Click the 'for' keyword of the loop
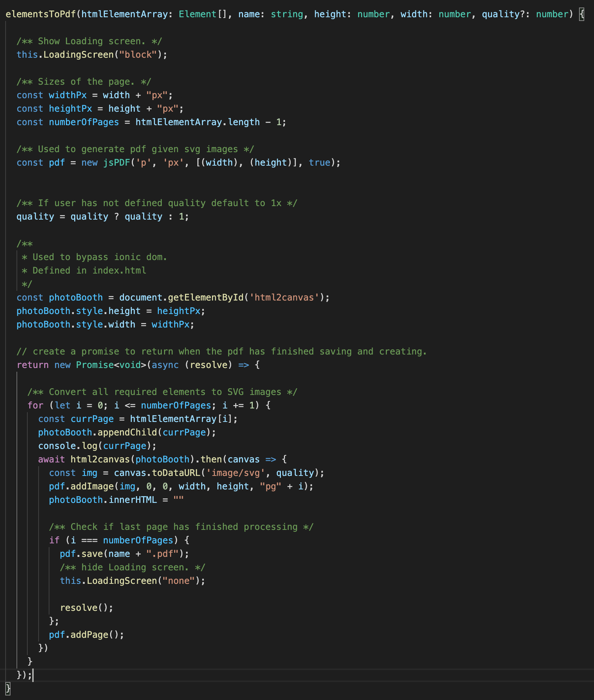 35,405
